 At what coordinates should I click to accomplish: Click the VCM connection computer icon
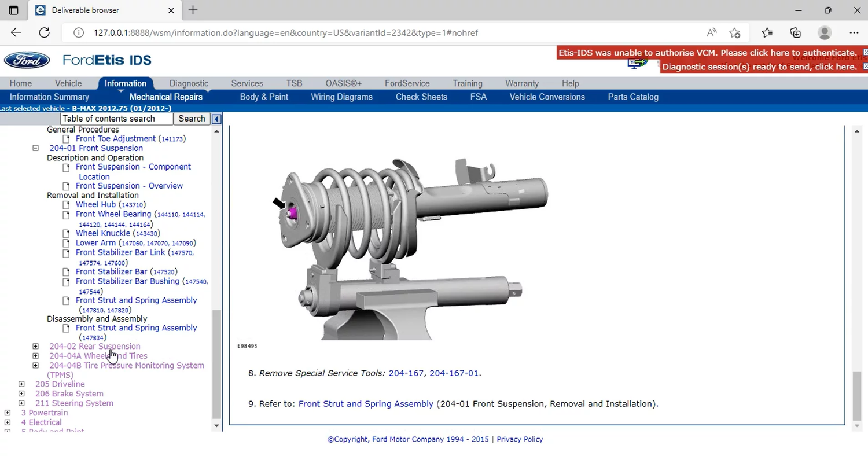(x=637, y=63)
